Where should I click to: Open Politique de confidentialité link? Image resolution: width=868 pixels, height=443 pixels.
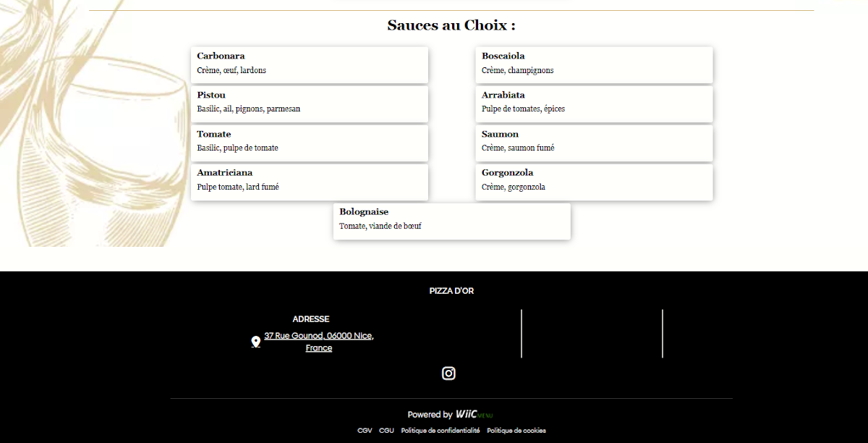coord(441,431)
